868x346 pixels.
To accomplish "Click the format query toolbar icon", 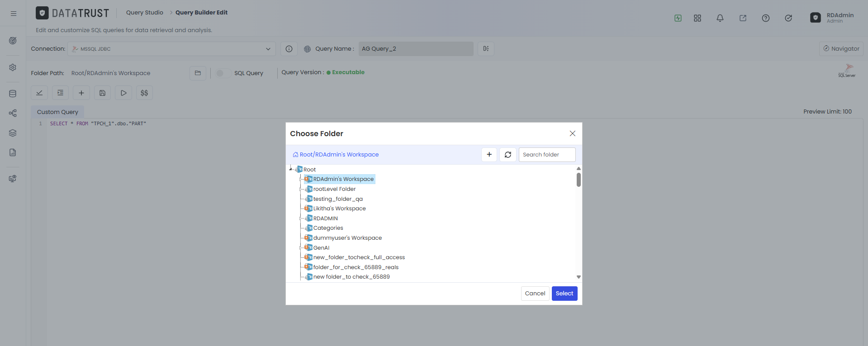I will (60, 93).
